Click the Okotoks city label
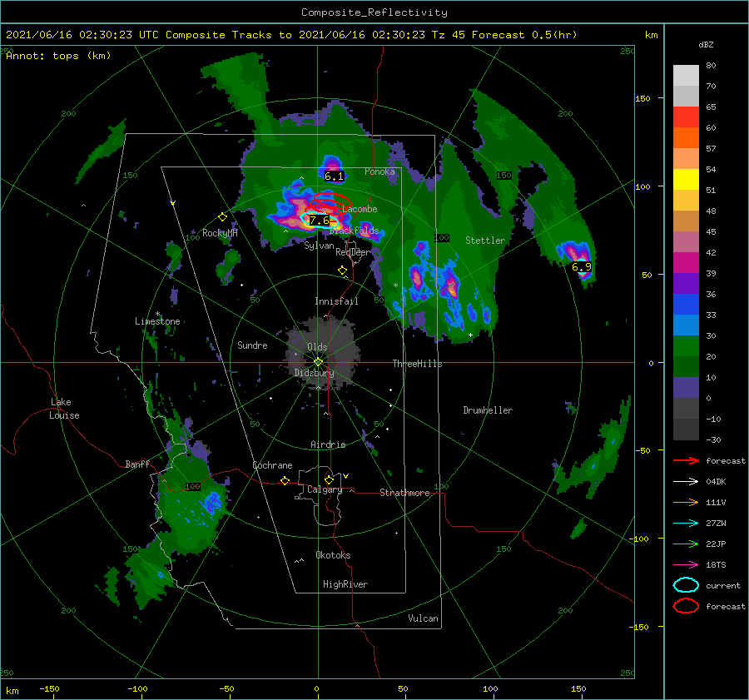 pyautogui.click(x=333, y=555)
